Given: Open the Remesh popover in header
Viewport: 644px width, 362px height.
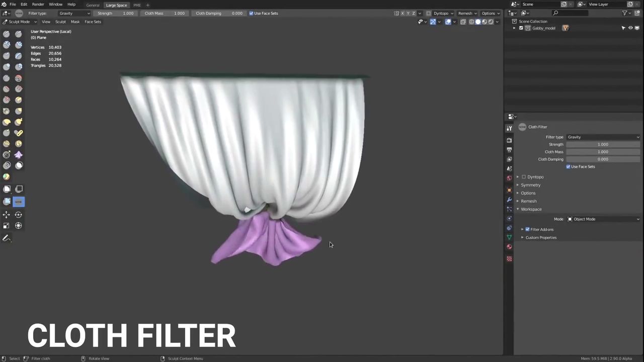Looking at the screenshot, I should coord(467,13).
